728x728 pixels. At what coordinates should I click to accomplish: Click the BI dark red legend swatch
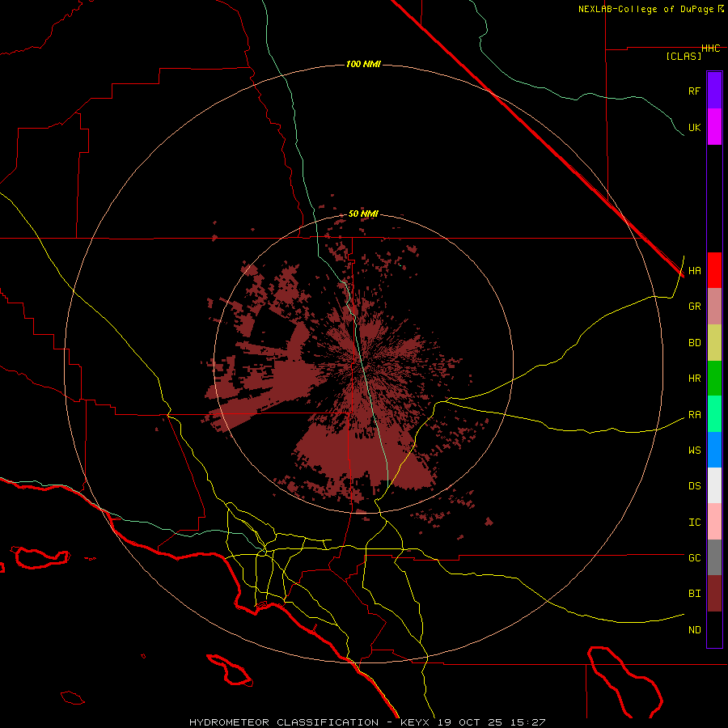(714, 594)
